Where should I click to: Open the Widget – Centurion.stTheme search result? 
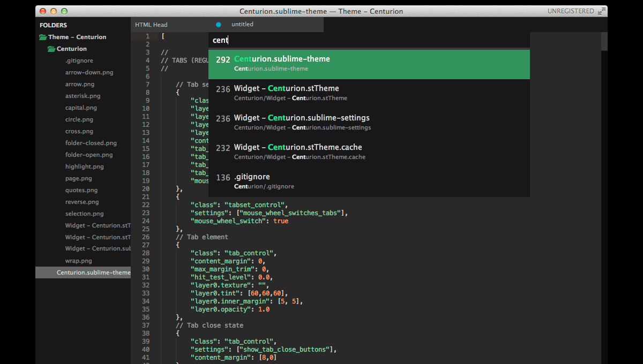(x=369, y=94)
